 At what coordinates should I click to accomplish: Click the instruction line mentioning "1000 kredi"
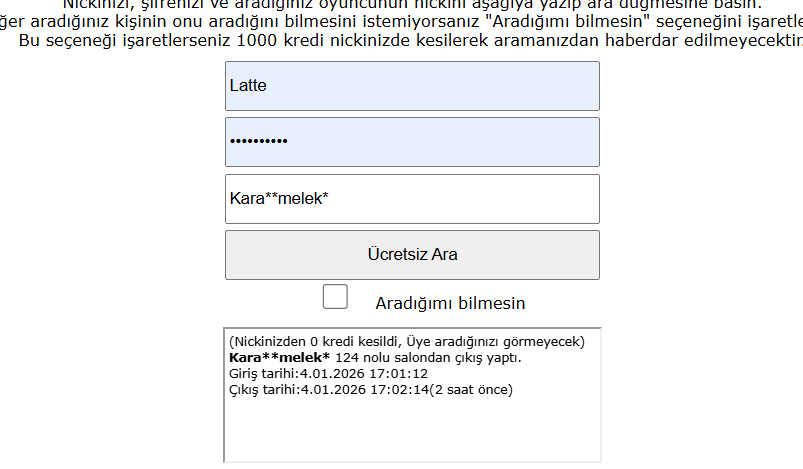pyautogui.click(x=411, y=40)
